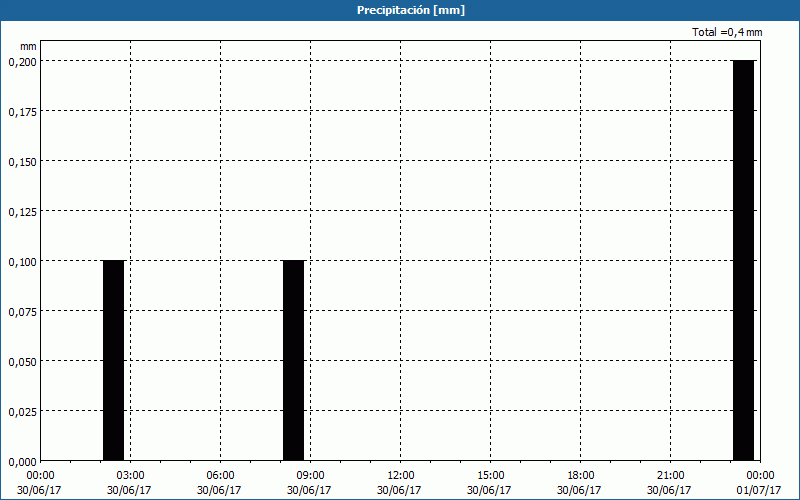Click the 06:00 time axis label
800x500 pixels.
[x=220, y=475]
